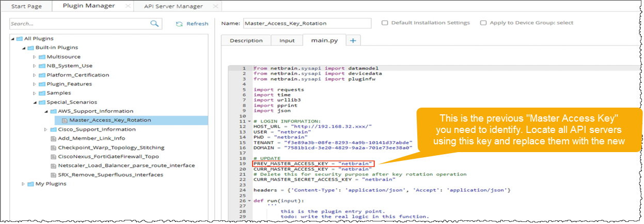Collapse the run function code fold
The image size is (644, 224).
point(250,201)
